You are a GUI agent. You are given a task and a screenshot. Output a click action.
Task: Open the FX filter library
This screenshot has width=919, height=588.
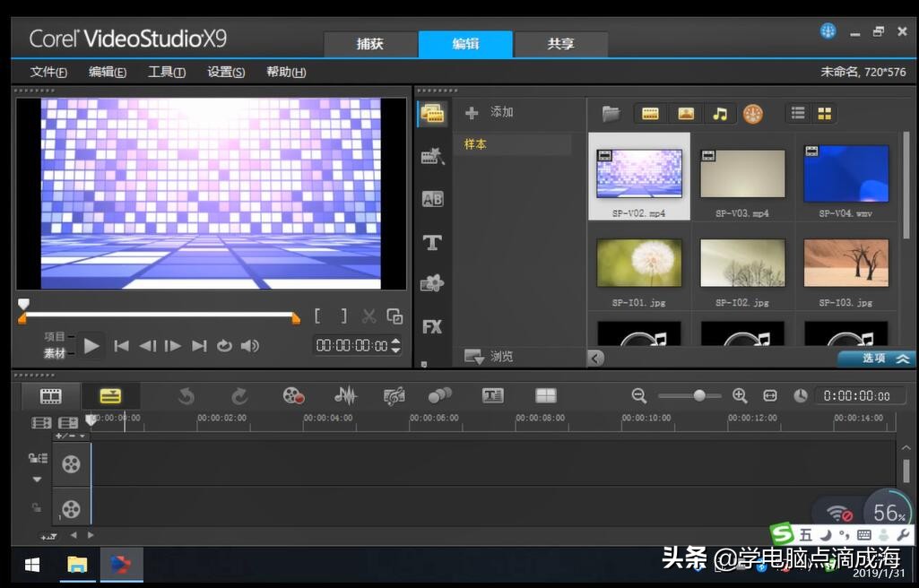[x=432, y=327]
